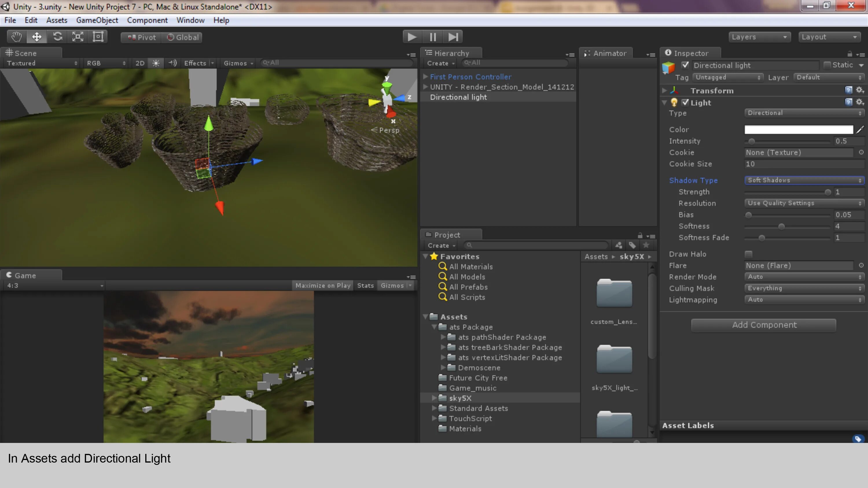Click the color eyedropper icon
Image resolution: width=868 pixels, height=488 pixels.
coord(860,129)
